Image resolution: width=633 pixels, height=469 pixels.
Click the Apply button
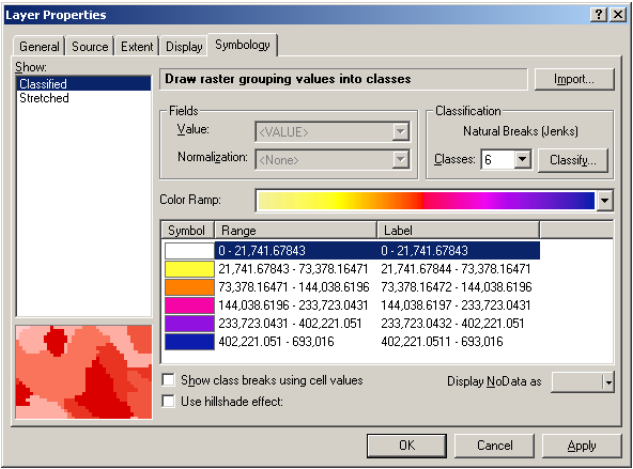[581, 445]
